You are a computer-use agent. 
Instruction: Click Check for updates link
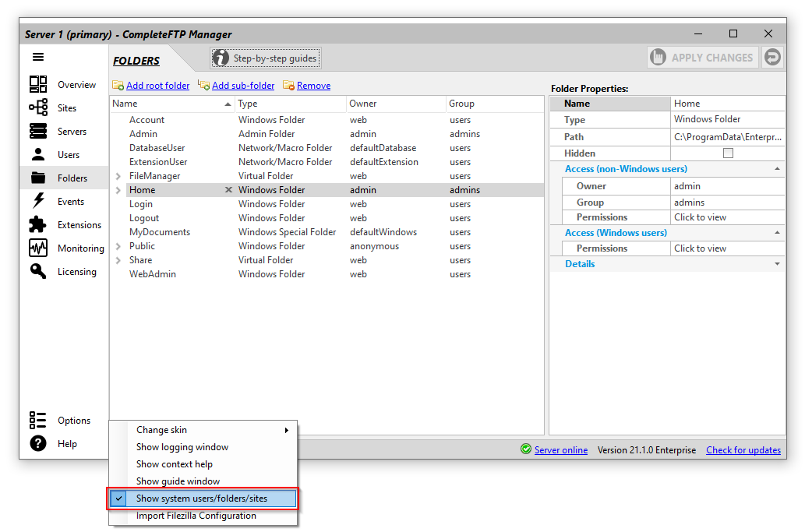[743, 450]
